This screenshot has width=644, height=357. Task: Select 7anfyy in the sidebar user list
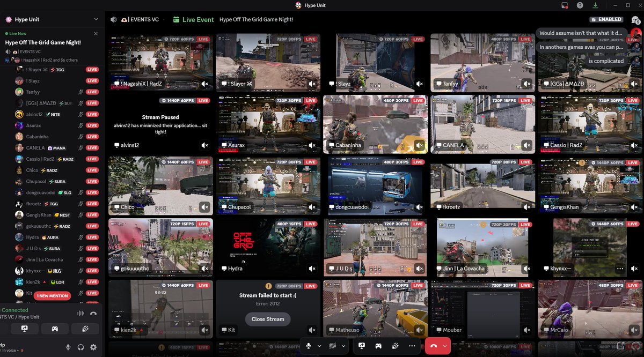pyautogui.click(x=56, y=92)
